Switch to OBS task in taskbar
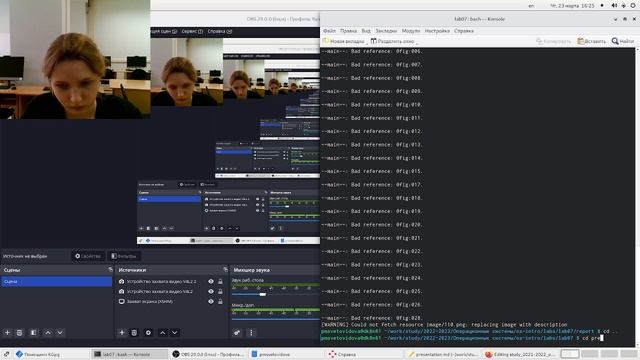The height and width of the screenshot is (360, 640). tap(208, 354)
